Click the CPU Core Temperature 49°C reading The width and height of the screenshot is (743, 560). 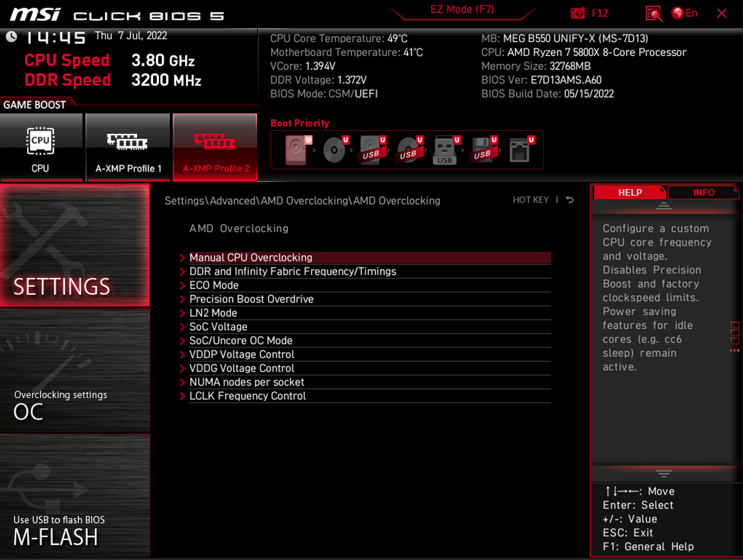point(339,38)
